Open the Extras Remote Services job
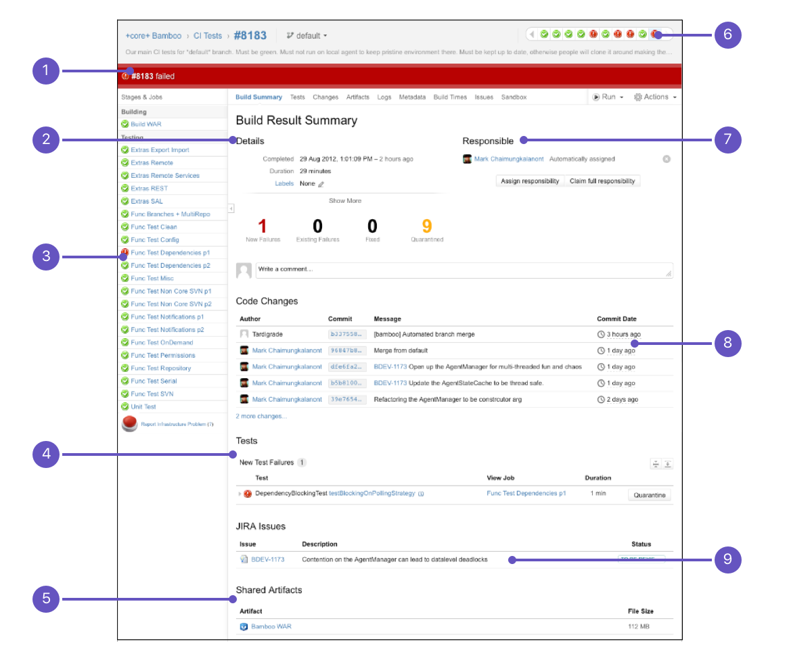 165,176
